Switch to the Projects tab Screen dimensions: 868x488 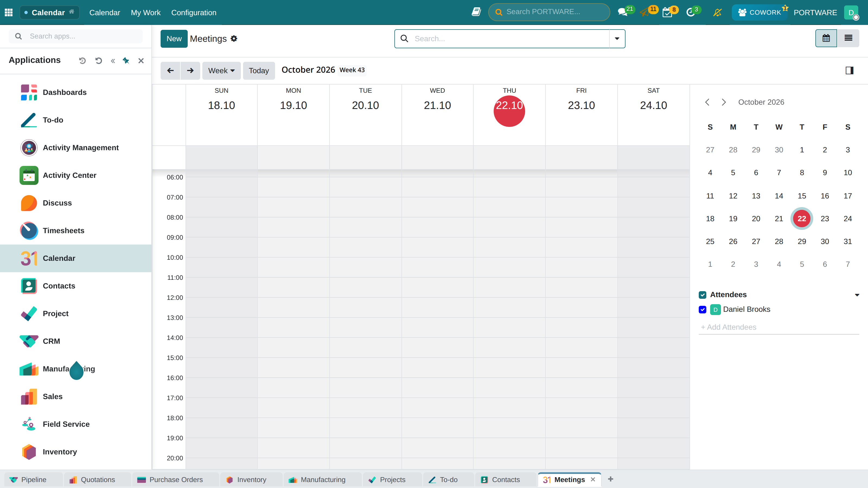[x=392, y=480]
